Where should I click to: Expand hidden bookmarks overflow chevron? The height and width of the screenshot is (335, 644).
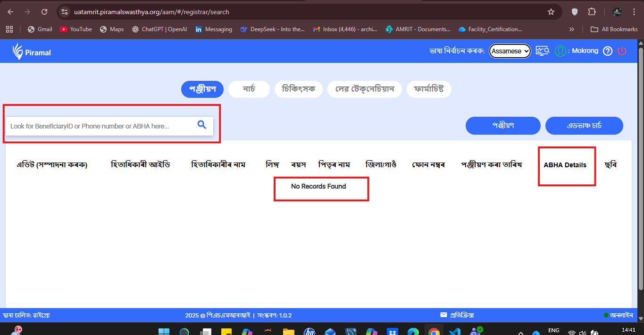572,29
